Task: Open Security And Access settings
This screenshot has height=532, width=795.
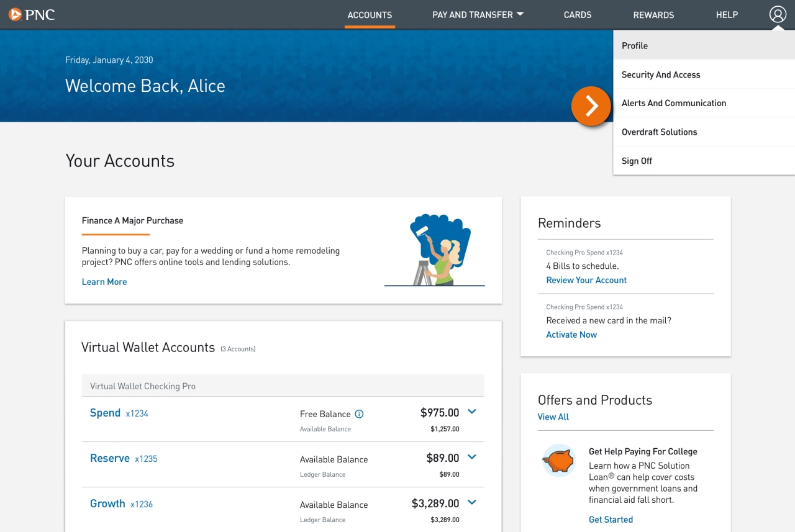Action: [x=660, y=74]
